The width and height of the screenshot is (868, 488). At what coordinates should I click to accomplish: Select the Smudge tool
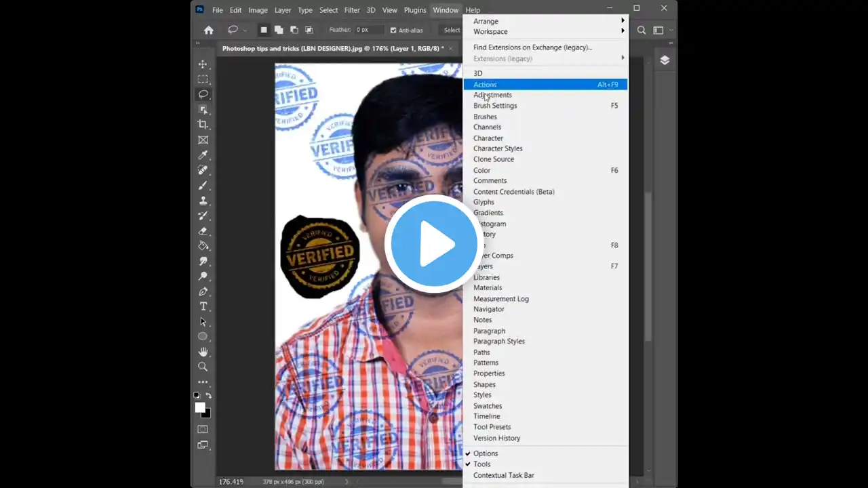click(x=203, y=261)
